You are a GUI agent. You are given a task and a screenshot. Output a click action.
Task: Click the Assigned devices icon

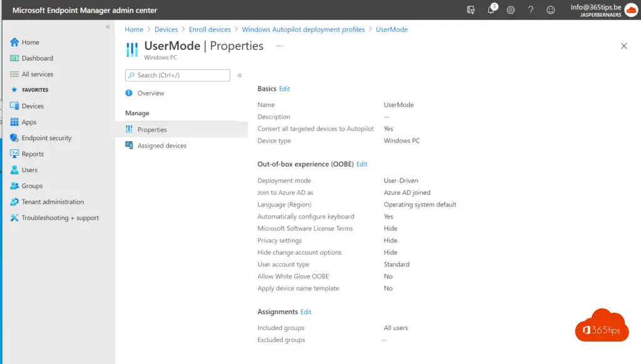tap(129, 145)
